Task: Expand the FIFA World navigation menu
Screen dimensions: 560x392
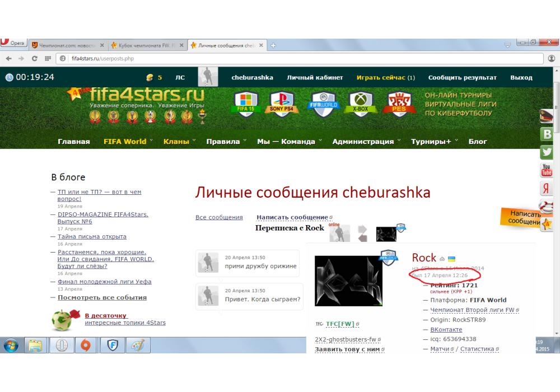Action: (125, 142)
